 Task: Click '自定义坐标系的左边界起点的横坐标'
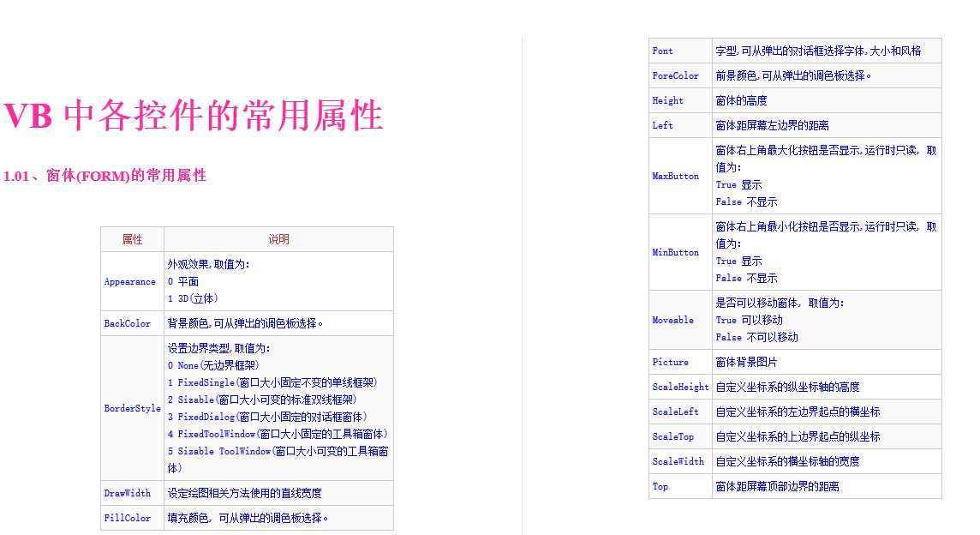(x=798, y=412)
